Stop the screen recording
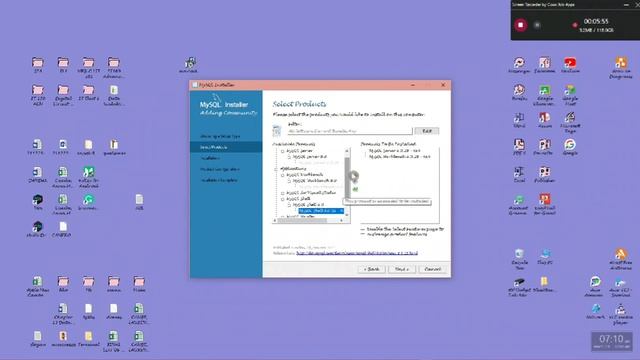 point(520,25)
